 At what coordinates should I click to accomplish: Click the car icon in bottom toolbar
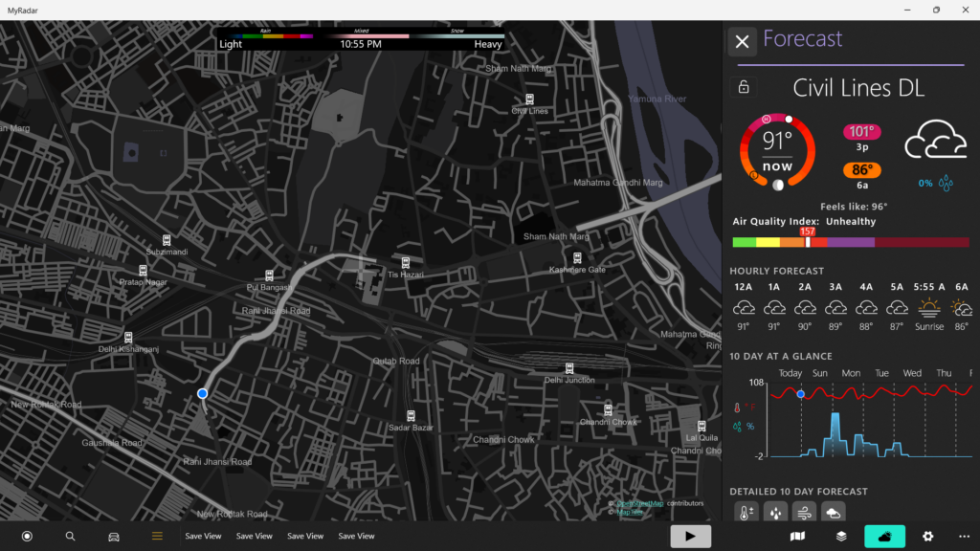click(x=114, y=536)
